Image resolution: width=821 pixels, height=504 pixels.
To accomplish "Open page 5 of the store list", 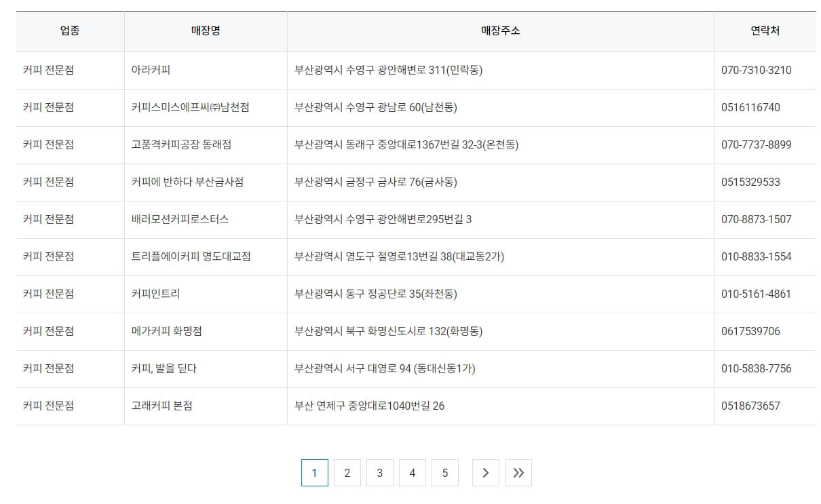I will [445, 473].
